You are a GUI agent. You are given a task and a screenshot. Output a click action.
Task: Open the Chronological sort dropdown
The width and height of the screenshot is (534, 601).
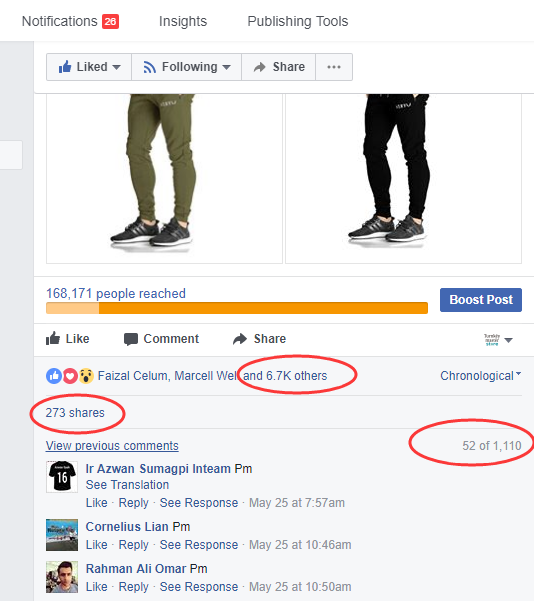pyautogui.click(x=480, y=376)
